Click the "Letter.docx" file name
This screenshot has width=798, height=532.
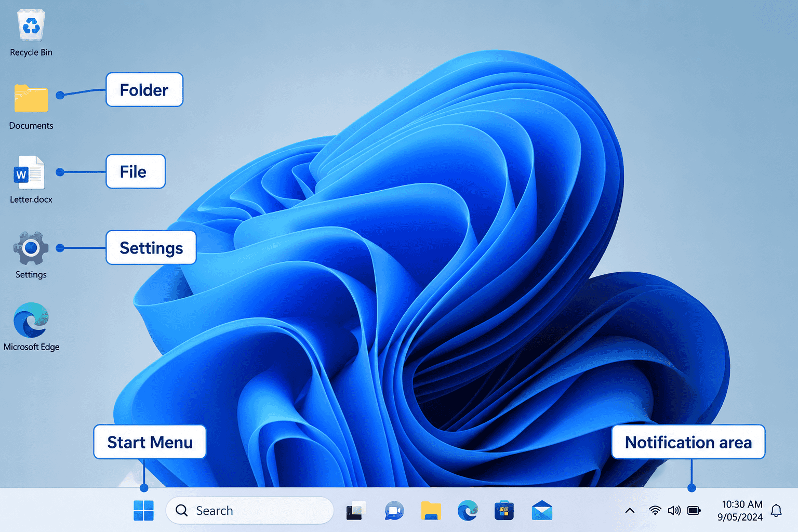(31, 199)
